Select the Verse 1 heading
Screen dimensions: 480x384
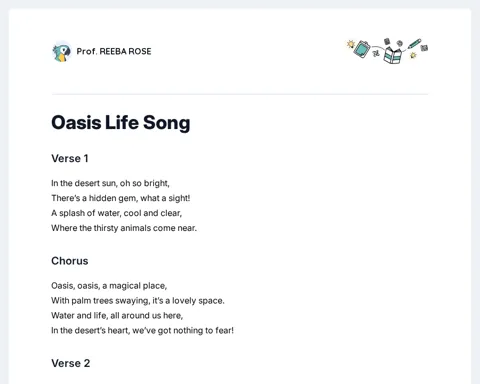(x=70, y=158)
